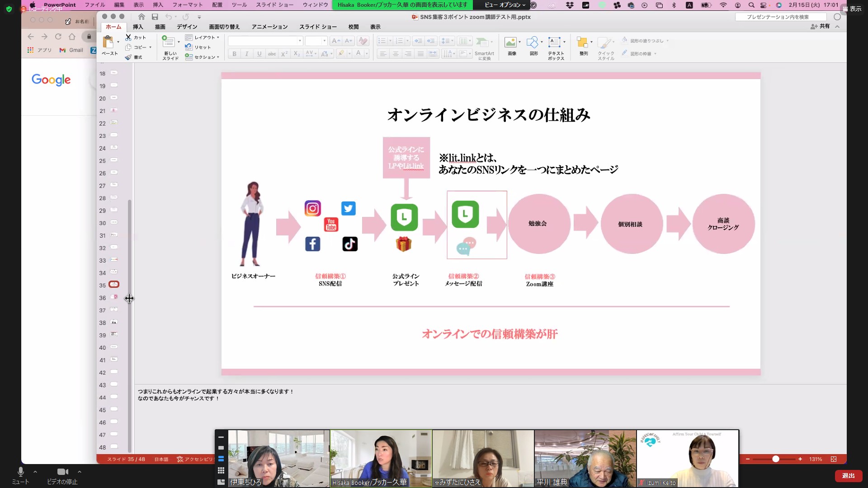
Task: Click the zoom in plus button
Action: click(800, 459)
